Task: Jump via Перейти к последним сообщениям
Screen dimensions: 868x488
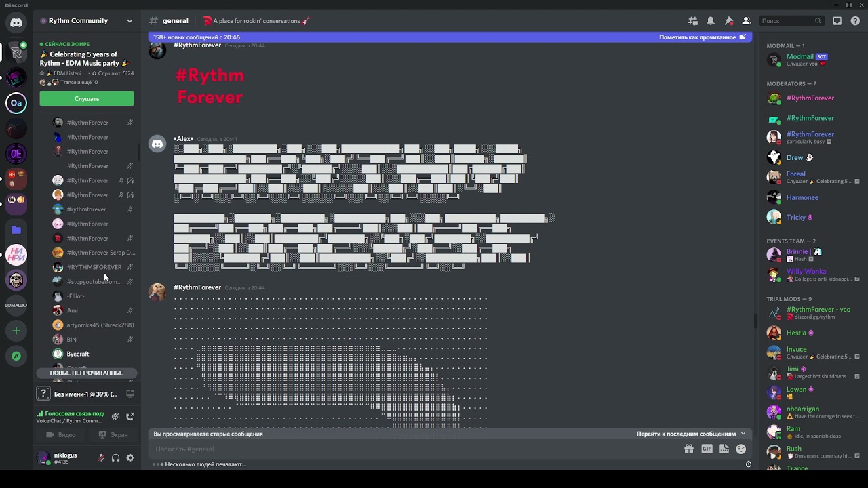Action: point(690,434)
